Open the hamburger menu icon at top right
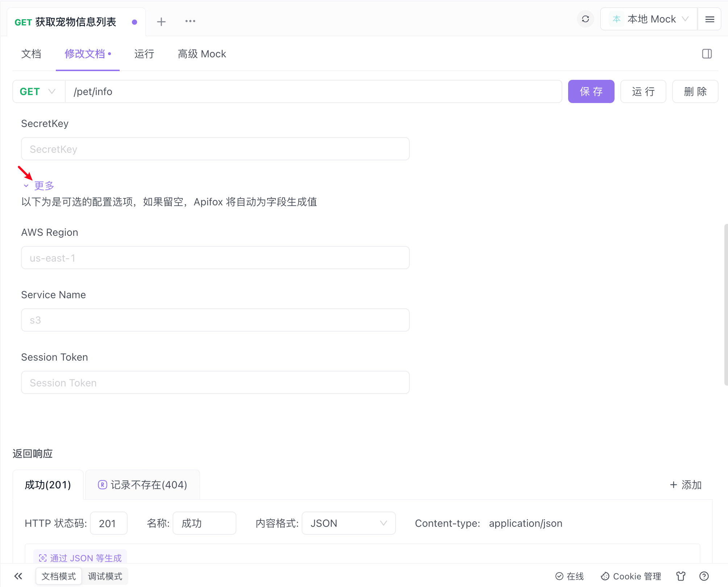 [x=710, y=19]
